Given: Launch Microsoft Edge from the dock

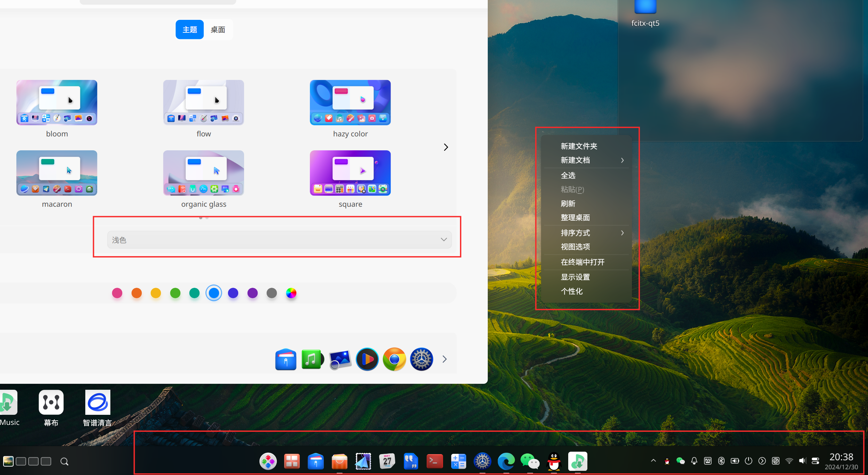Looking at the screenshot, I should 506,461.
